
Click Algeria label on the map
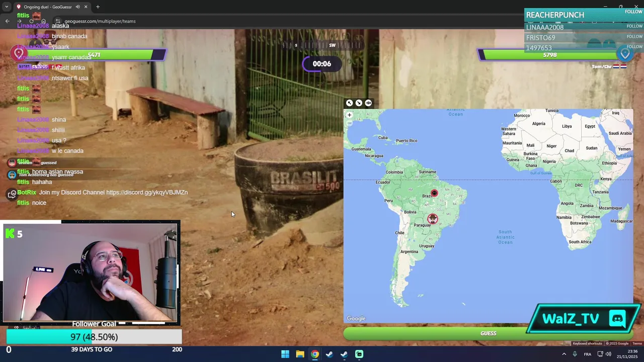[x=539, y=124]
